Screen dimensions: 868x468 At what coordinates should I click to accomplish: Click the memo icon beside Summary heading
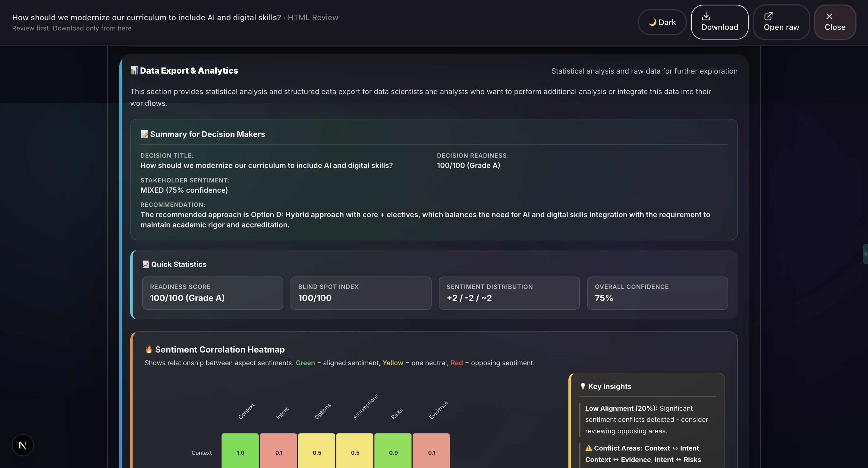pos(144,134)
